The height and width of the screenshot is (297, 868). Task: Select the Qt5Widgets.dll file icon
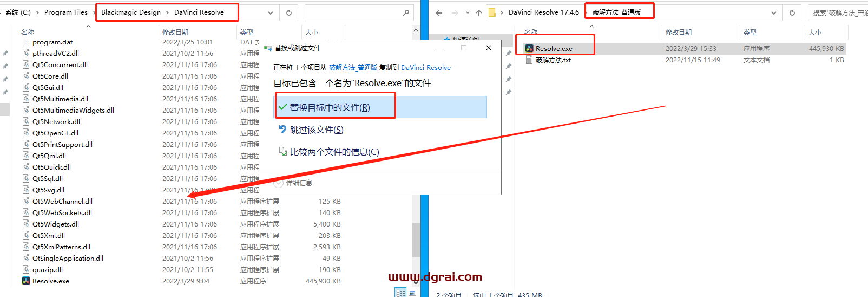point(26,224)
